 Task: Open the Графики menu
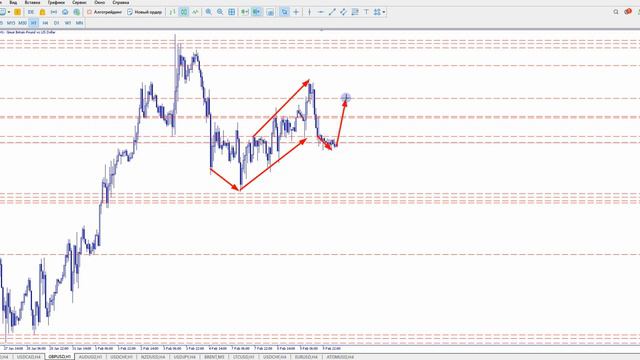click(56, 2)
